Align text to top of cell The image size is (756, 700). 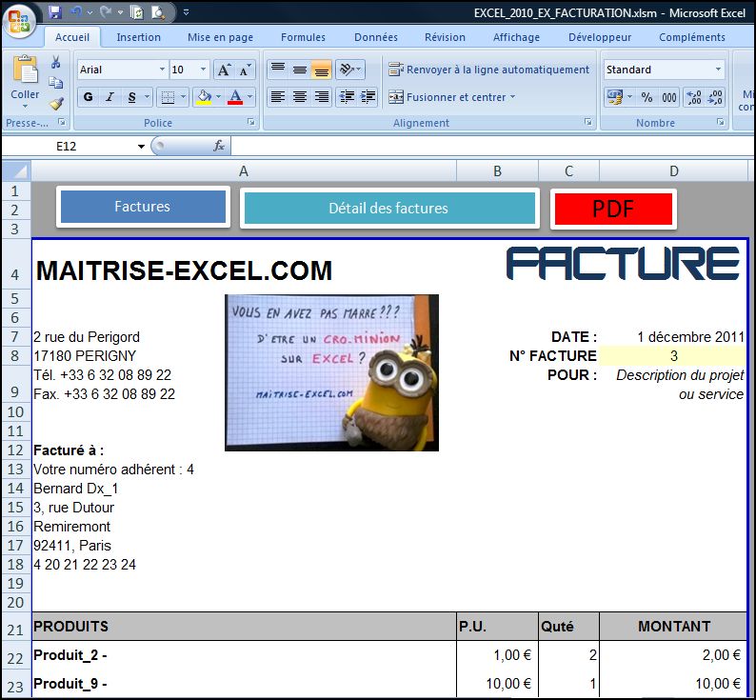[278, 70]
